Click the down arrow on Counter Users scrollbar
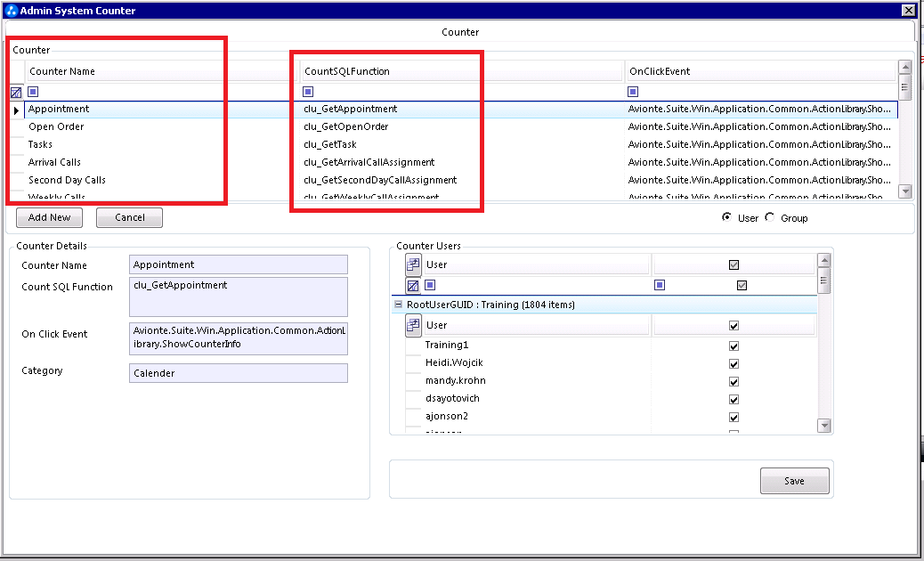924x561 pixels. coord(823,427)
